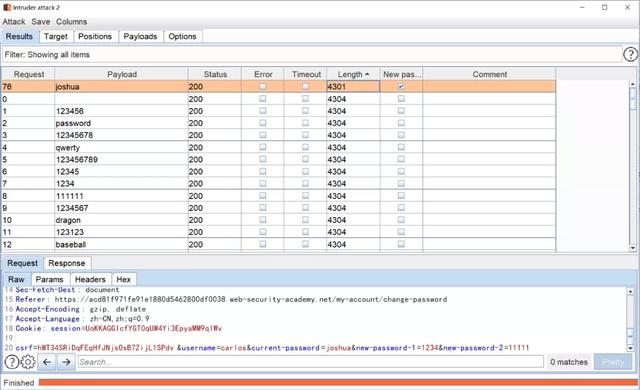Go to next search match arrow
Viewport: 640px width, 390px height.
(66, 362)
